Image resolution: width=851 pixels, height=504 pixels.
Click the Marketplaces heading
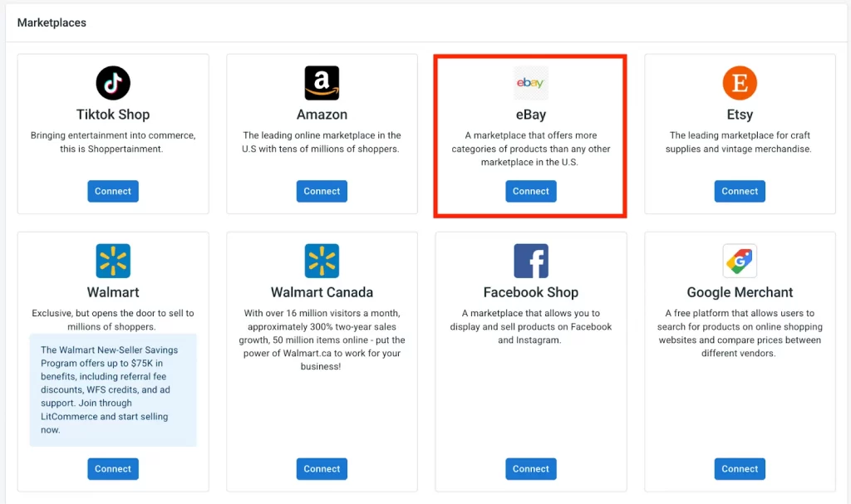(52, 22)
